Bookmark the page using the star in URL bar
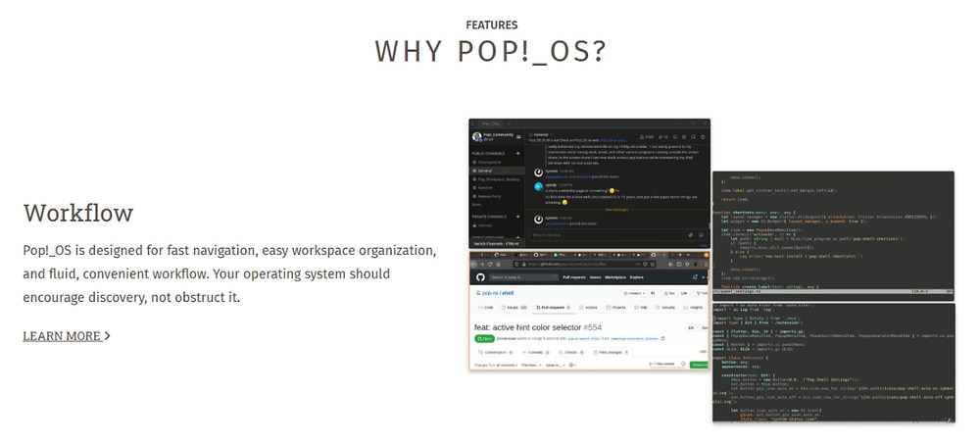Screen dimensions: 980x445 pyautogui.click(x=653, y=265)
